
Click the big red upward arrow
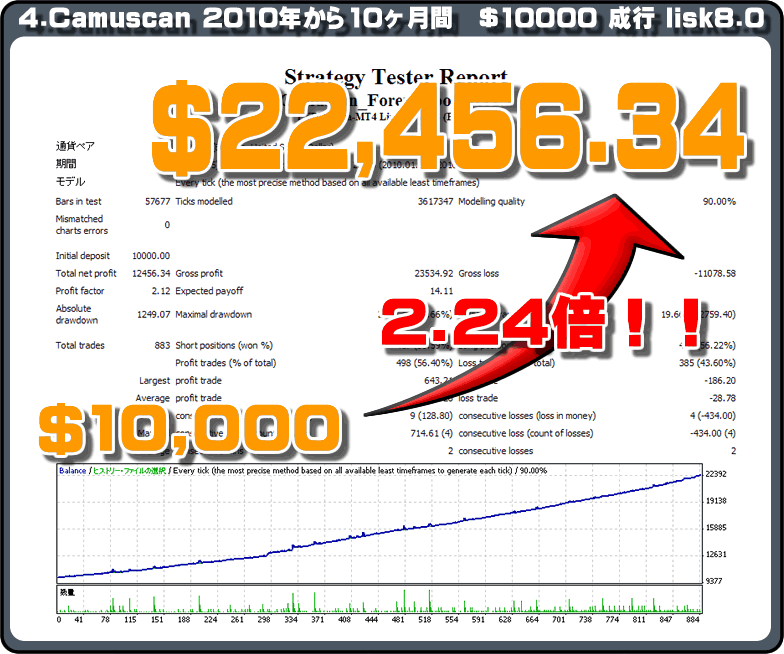(560, 300)
